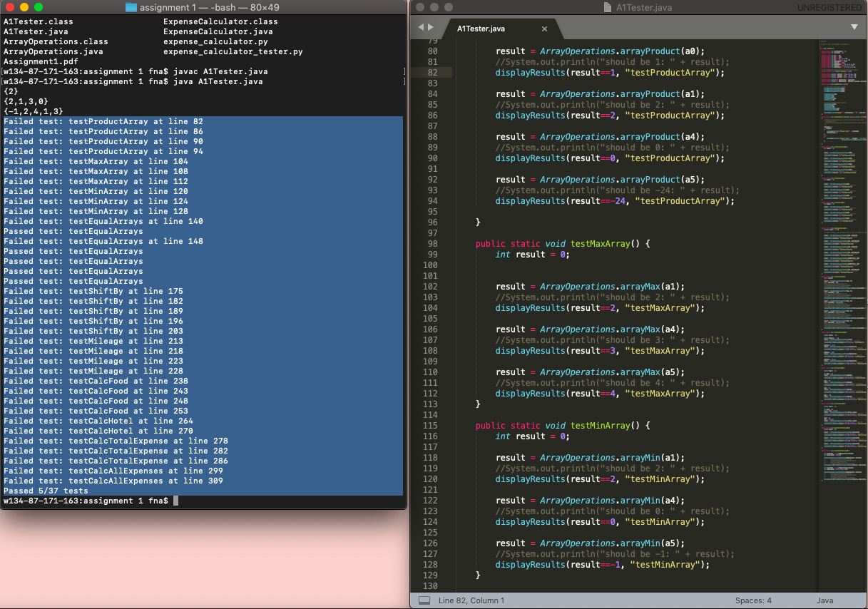Zoom the Terminal window with green button

point(39,7)
